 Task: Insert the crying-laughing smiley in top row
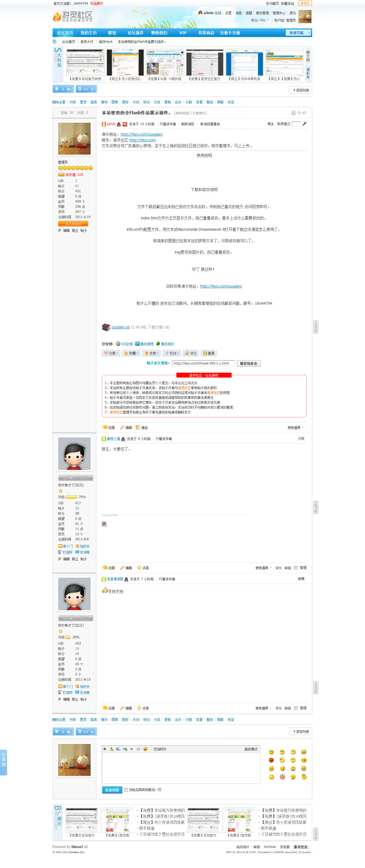pos(304,752)
